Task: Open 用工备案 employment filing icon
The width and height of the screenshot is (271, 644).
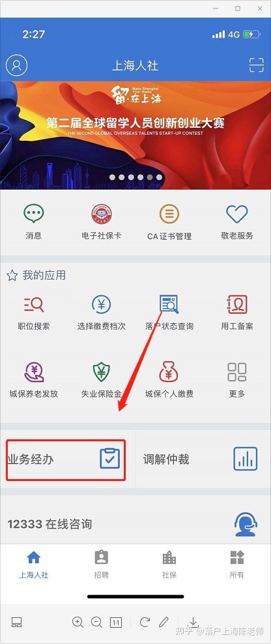Action: pos(237,304)
